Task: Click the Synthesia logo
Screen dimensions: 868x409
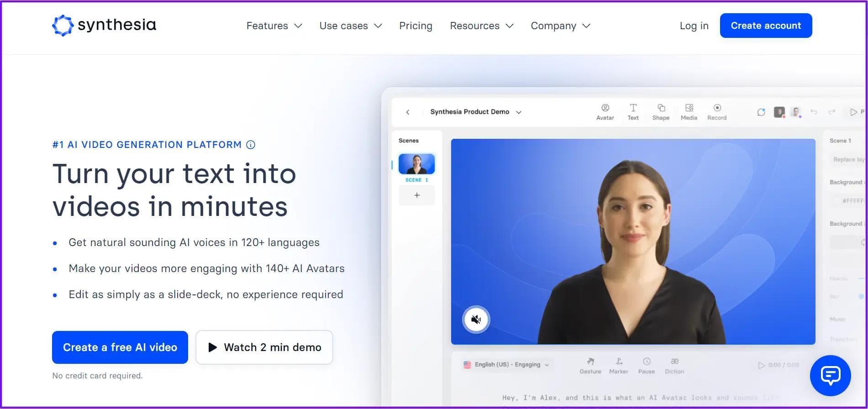Action: (104, 25)
